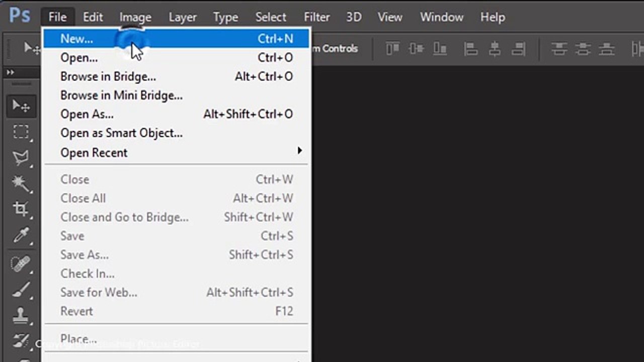This screenshot has width=644, height=362.
Task: Click Open as Smart Object... entry
Action: coord(121,133)
